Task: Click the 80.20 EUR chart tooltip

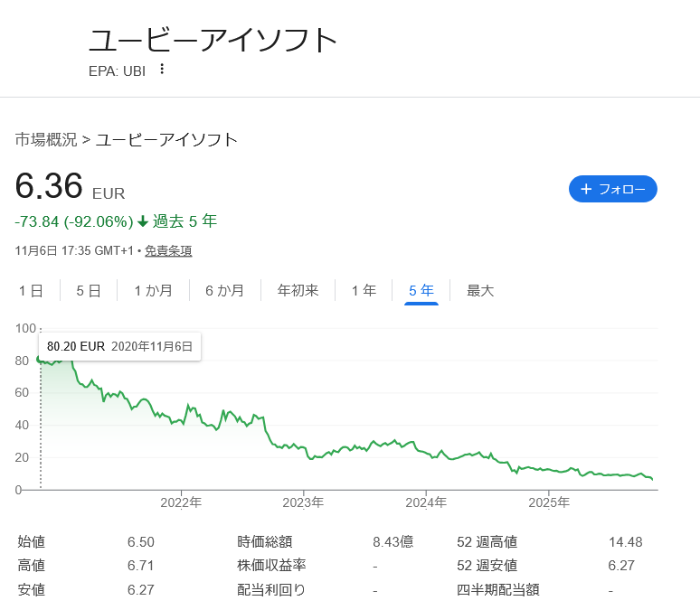Action: click(x=119, y=346)
